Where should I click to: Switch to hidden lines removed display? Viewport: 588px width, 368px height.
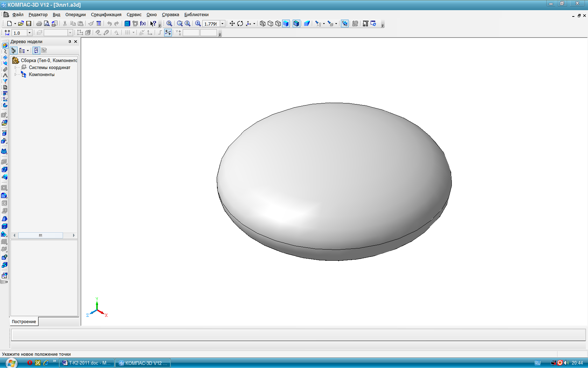[x=270, y=23]
